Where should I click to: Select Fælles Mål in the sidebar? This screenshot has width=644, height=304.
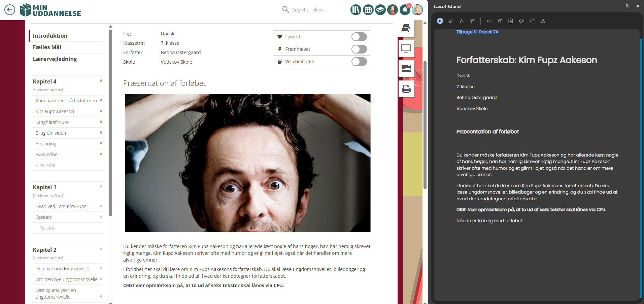pyautogui.click(x=47, y=47)
